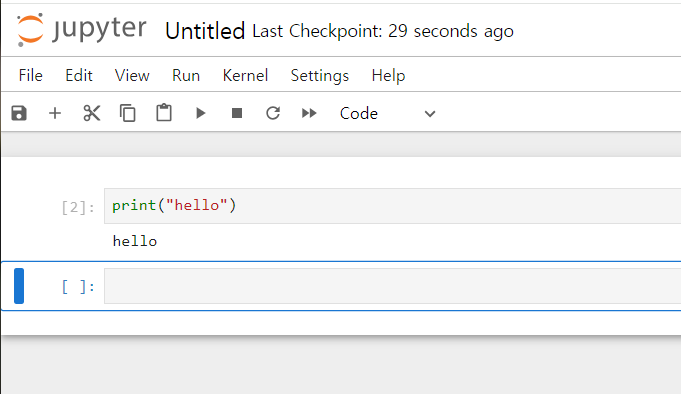Click the [2]: cell execution prompt
The height and width of the screenshot is (394, 681).
point(78,207)
